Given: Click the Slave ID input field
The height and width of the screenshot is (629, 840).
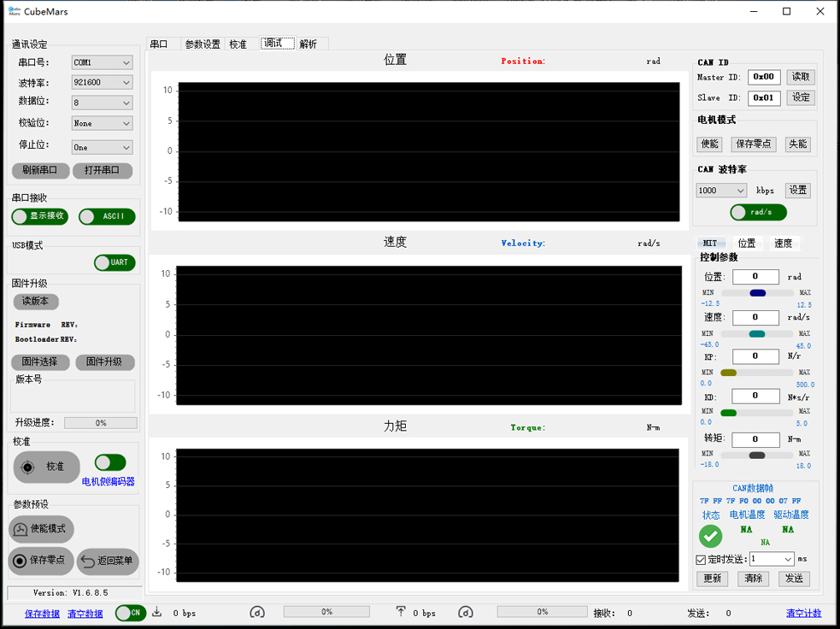Looking at the screenshot, I should tap(764, 97).
